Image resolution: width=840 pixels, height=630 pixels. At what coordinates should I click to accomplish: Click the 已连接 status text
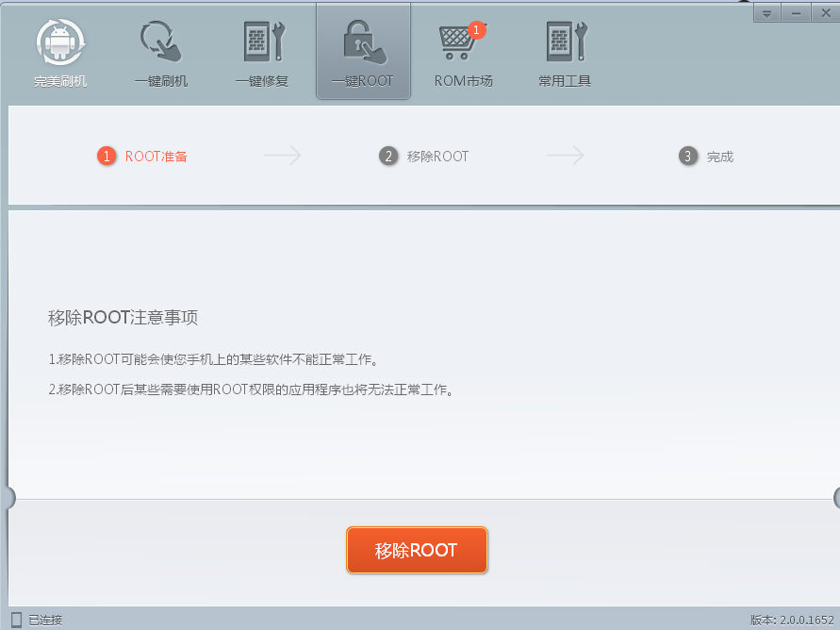pyautogui.click(x=45, y=621)
